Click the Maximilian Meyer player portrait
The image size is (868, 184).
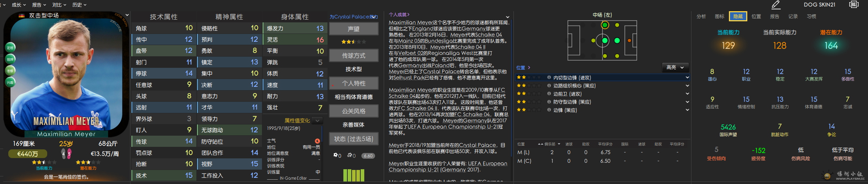click(66, 74)
